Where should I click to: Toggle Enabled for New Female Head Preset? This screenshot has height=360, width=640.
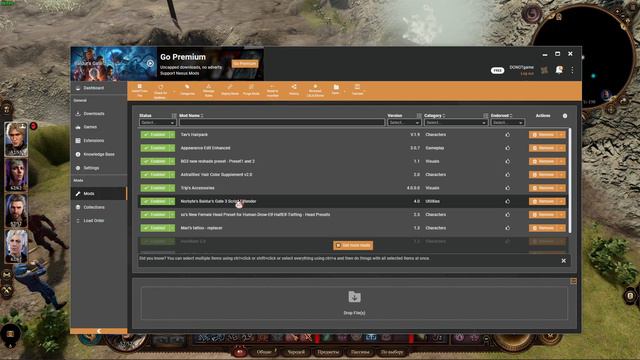tap(154, 215)
